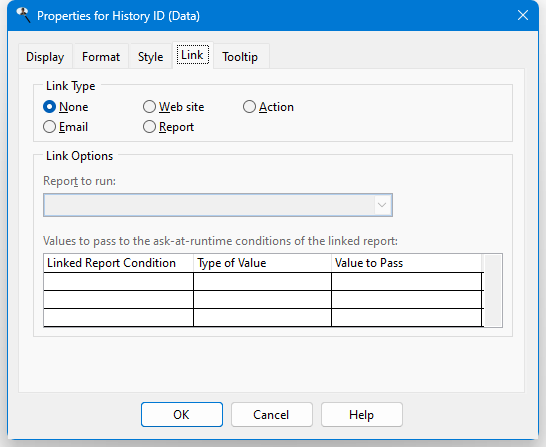Choose the Report link type radio button
This screenshot has height=447, width=546.
[x=169, y=127]
